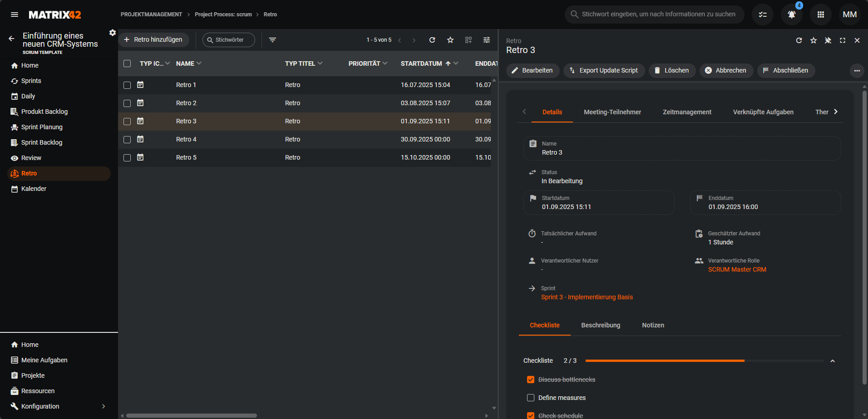This screenshot has width=868, height=419.
Task: Open project settings gear icon
Action: [x=113, y=33]
